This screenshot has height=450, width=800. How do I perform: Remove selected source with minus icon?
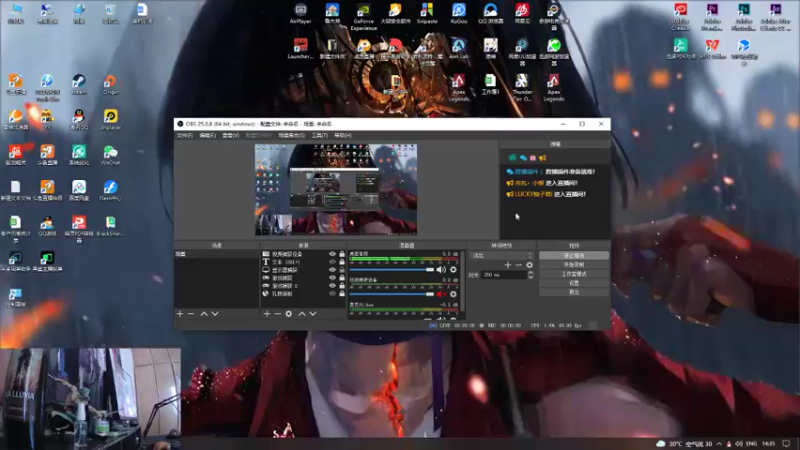(278, 314)
